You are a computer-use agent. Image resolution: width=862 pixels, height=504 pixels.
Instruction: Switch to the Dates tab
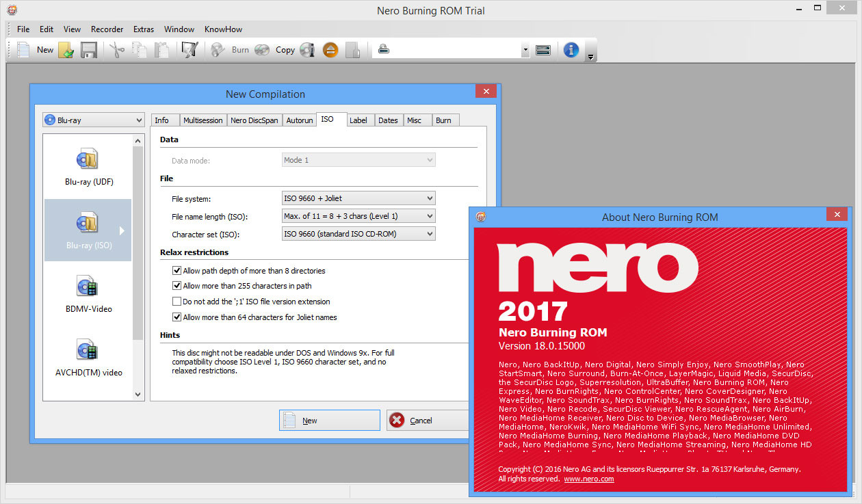388,120
